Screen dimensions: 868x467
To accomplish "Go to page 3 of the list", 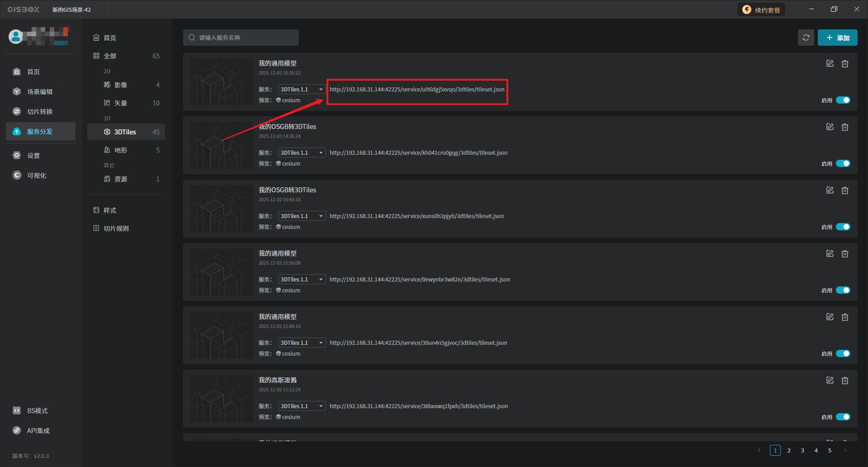I will point(802,450).
